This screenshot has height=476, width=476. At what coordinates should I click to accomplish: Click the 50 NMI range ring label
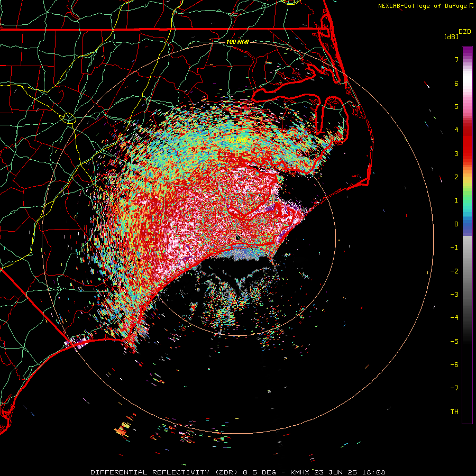tap(237, 140)
